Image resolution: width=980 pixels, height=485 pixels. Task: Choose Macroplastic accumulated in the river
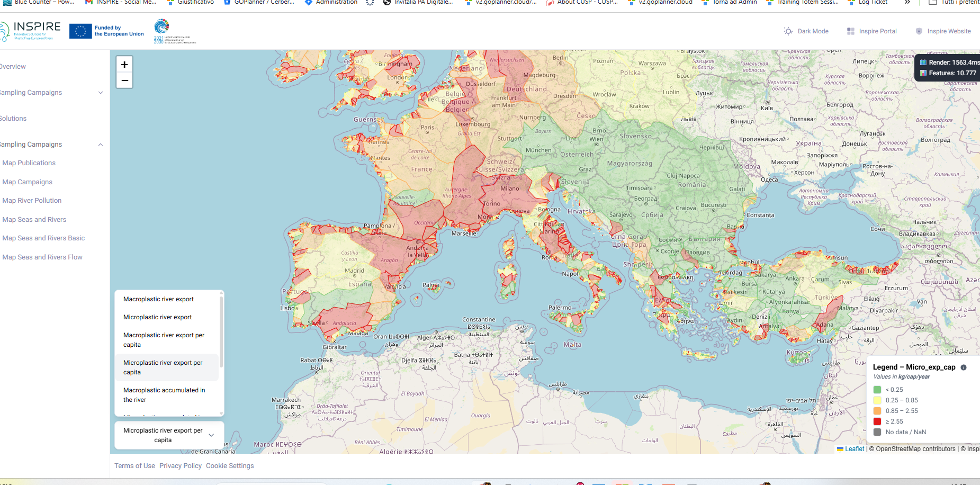point(164,395)
